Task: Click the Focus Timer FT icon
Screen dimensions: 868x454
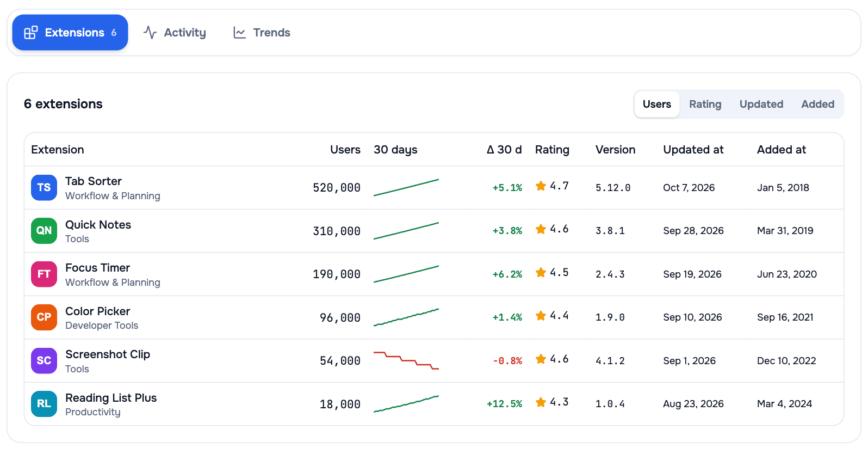Action: click(44, 274)
